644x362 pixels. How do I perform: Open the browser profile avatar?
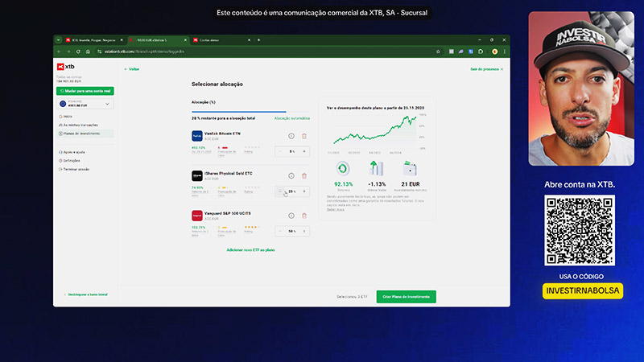coord(495,51)
